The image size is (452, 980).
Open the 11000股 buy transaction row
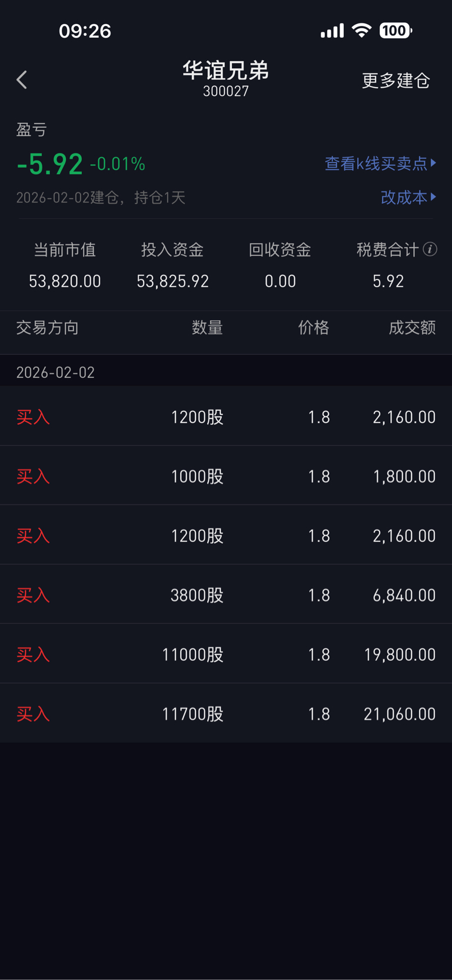[x=226, y=655]
